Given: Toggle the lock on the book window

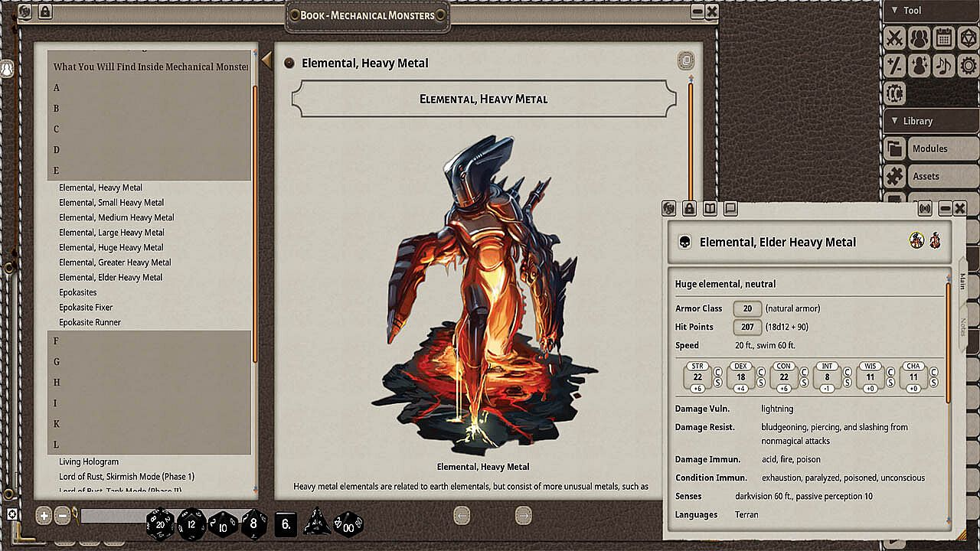Looking at the screenshot, I should click(44, 12).
